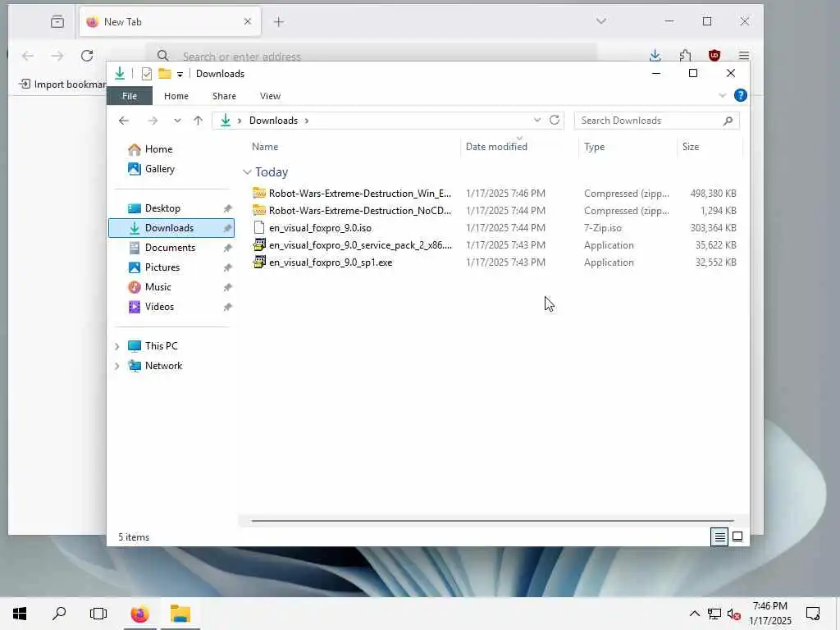
Task: Click the horizontal scrollbar in file list
Action: pos(492,521)
